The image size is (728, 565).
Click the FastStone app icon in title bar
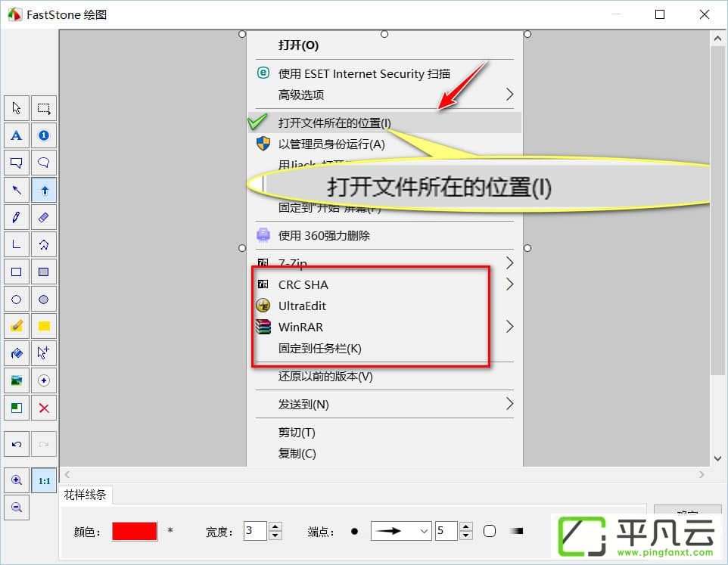pyautogui.click(x=15, y=14)
